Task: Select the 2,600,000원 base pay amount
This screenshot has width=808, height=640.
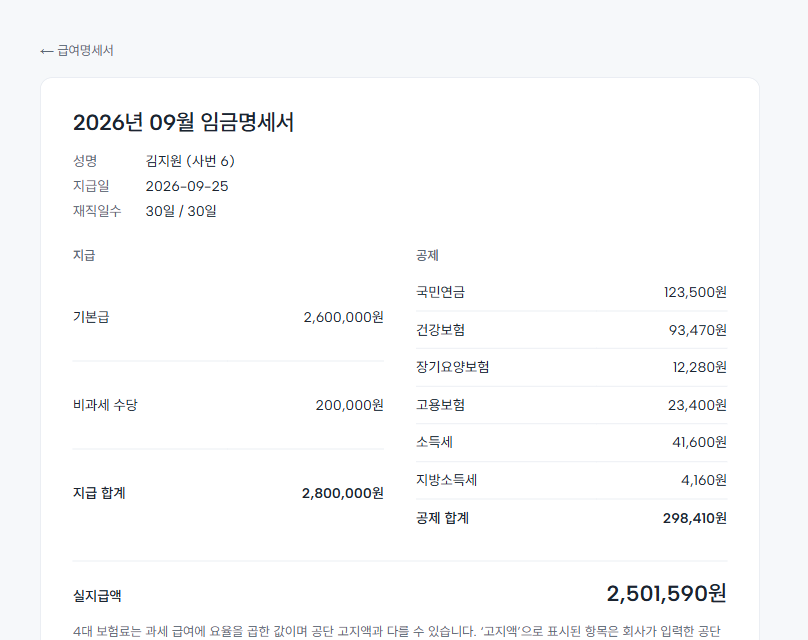Action: (x=343, y=317)
